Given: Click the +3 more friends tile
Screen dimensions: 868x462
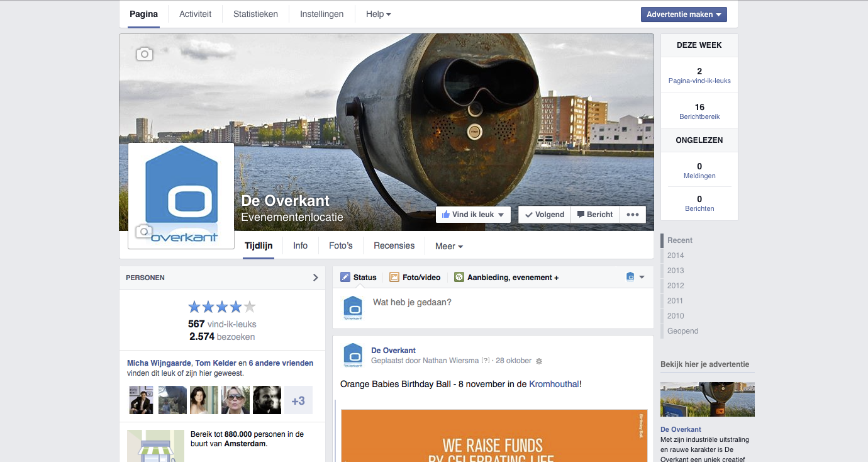Looking at the screenshot, I should point(298,400).
